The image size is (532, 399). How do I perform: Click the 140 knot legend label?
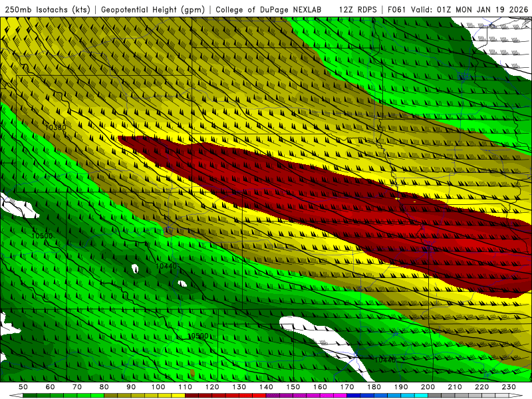point(266,387)
